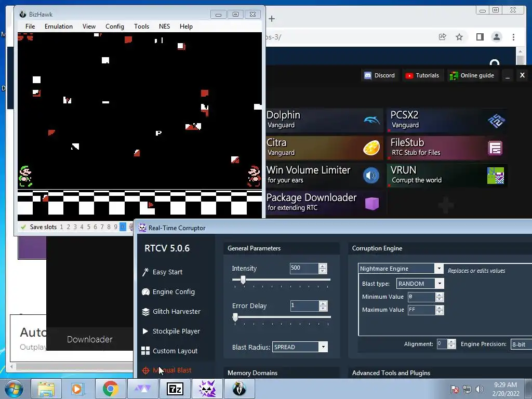The width and height of the screenshot is (532, 399).
Task: Toggle Chrome side panel icon
Action: pyautogui.click(x=480, y=37)
